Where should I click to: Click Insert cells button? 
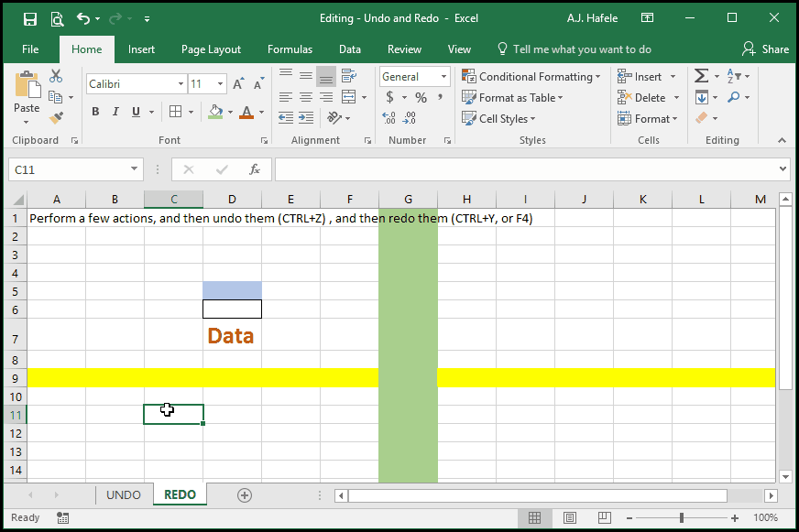(x=640, y=76)
